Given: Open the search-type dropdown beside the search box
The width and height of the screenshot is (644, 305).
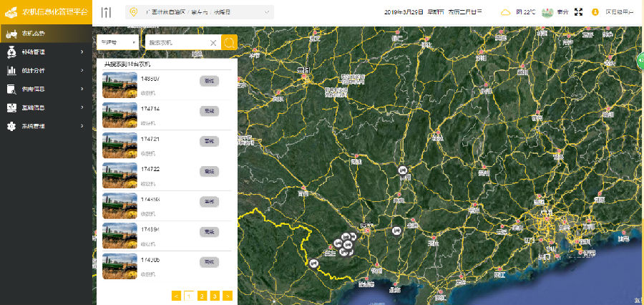Looking at the screenshot, I should [x=118, y=43].
